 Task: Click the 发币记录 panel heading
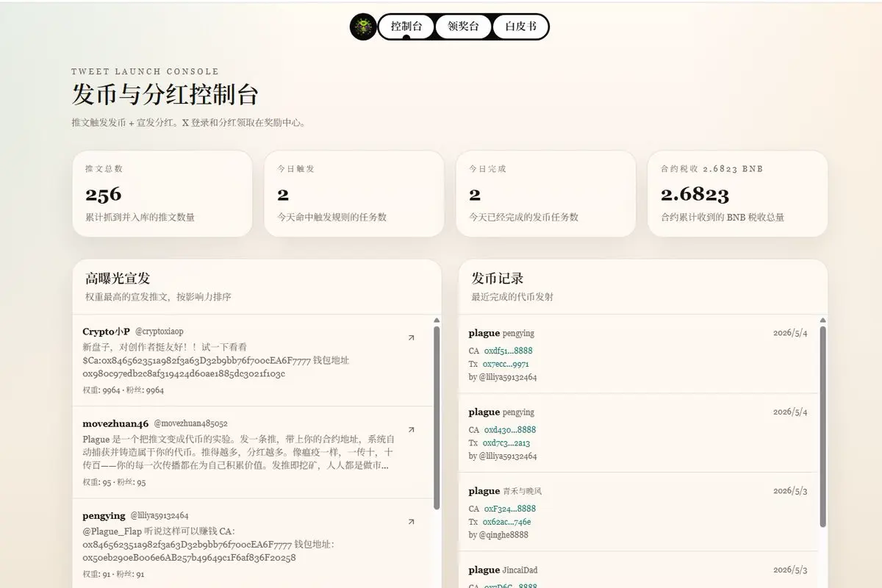coord(498,279)
